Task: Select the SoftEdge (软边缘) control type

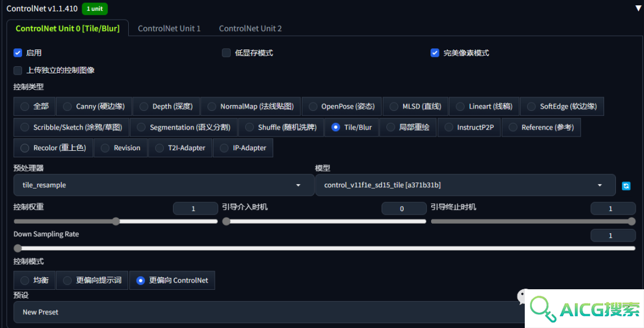Action: coord(562,106)
